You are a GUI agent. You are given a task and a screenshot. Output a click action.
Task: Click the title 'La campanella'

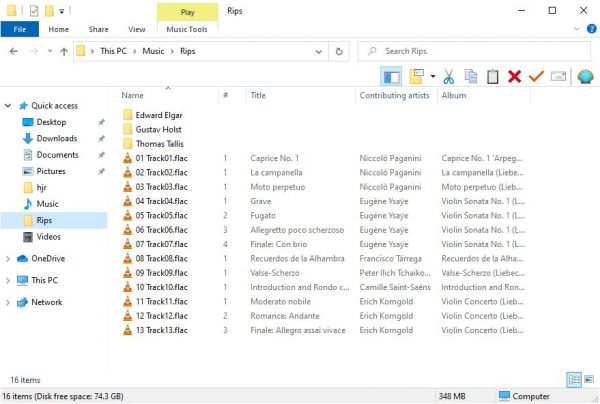point(276,173)
